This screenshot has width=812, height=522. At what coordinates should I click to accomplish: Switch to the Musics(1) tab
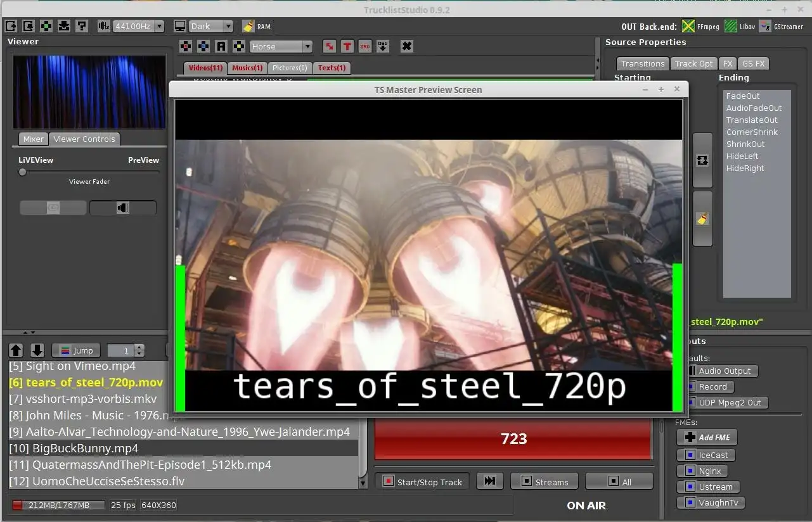click(x=247, y=68)
